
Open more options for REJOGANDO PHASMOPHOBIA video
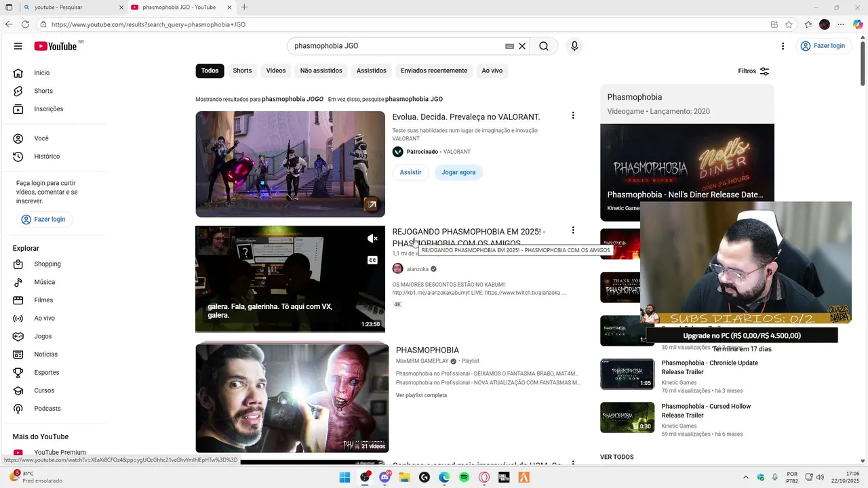[x=573, y=230]
